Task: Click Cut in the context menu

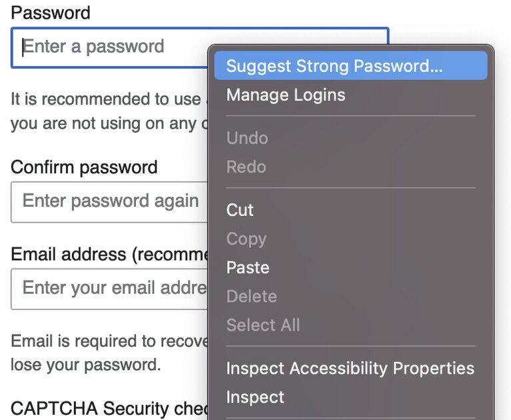Action: (x=240, y=210)
